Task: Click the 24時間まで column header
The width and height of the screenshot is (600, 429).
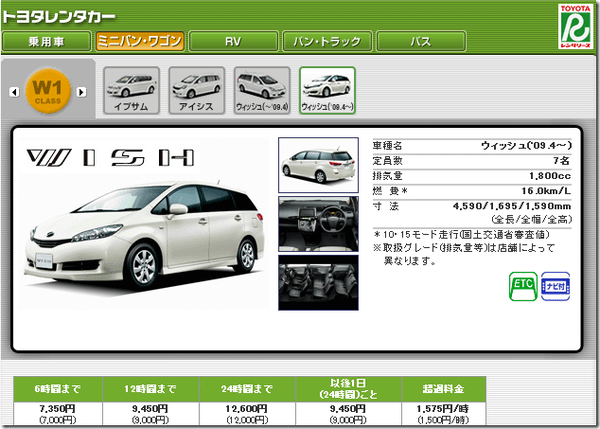Action: 247,389
